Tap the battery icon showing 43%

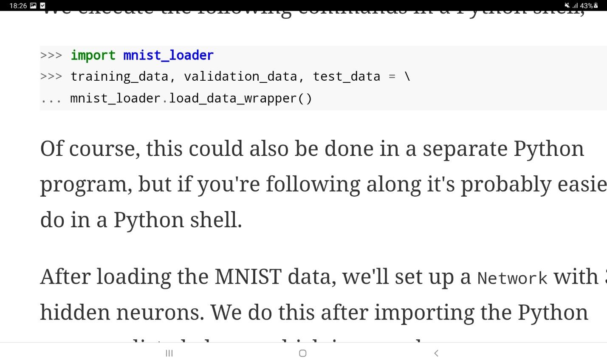596,6
